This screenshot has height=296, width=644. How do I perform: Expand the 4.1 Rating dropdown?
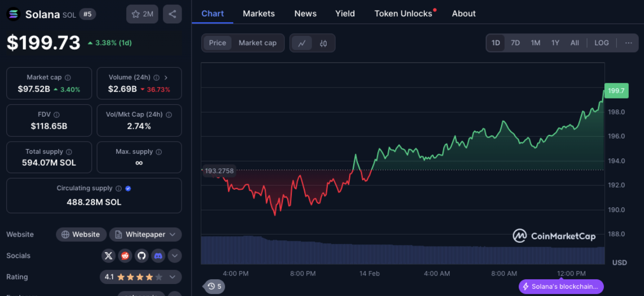tap(141, 277)
